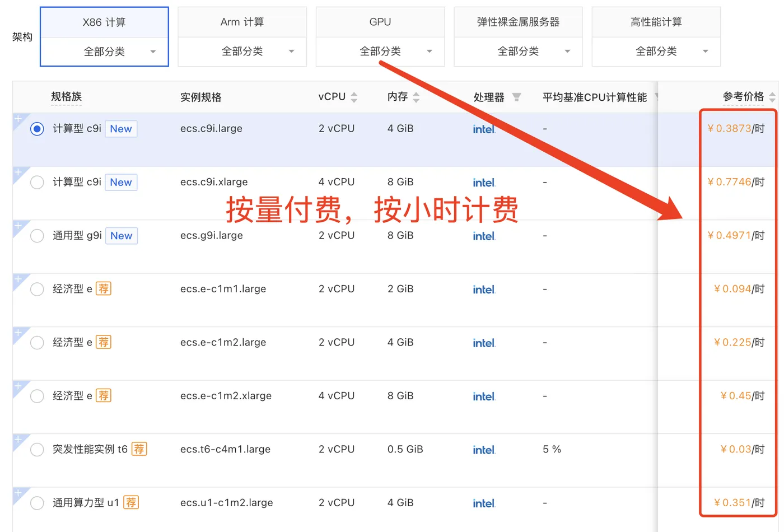784x532 pixels.
Task: Click the 实例规格 column header
Action: click(x=200, y=97)
